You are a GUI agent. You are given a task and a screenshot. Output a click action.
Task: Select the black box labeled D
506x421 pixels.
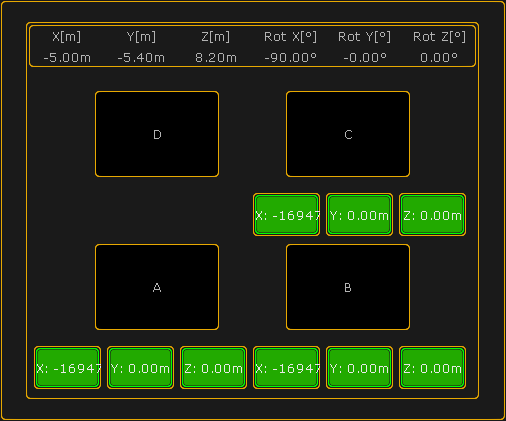click(x=157, y=134)
